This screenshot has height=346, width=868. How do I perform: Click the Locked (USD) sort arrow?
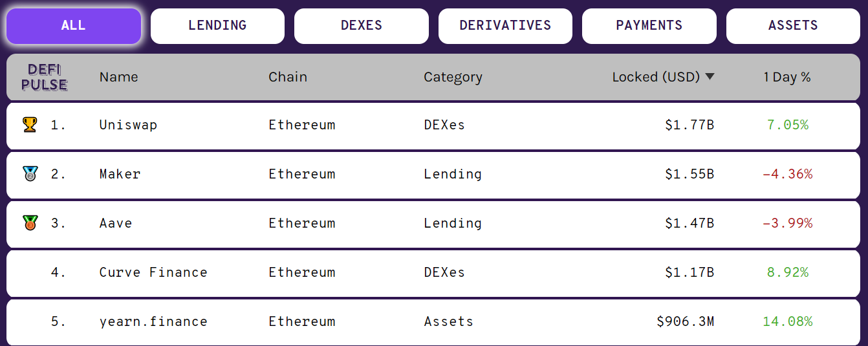[710, 77]
